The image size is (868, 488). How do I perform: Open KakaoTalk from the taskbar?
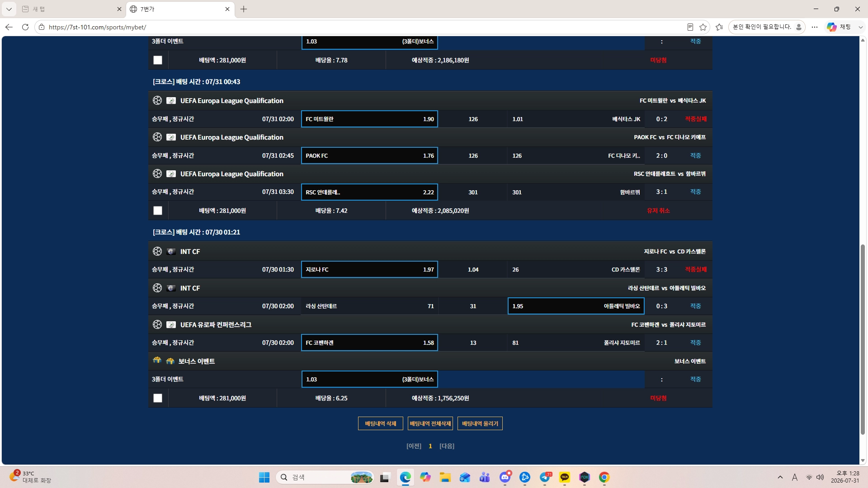565,477
